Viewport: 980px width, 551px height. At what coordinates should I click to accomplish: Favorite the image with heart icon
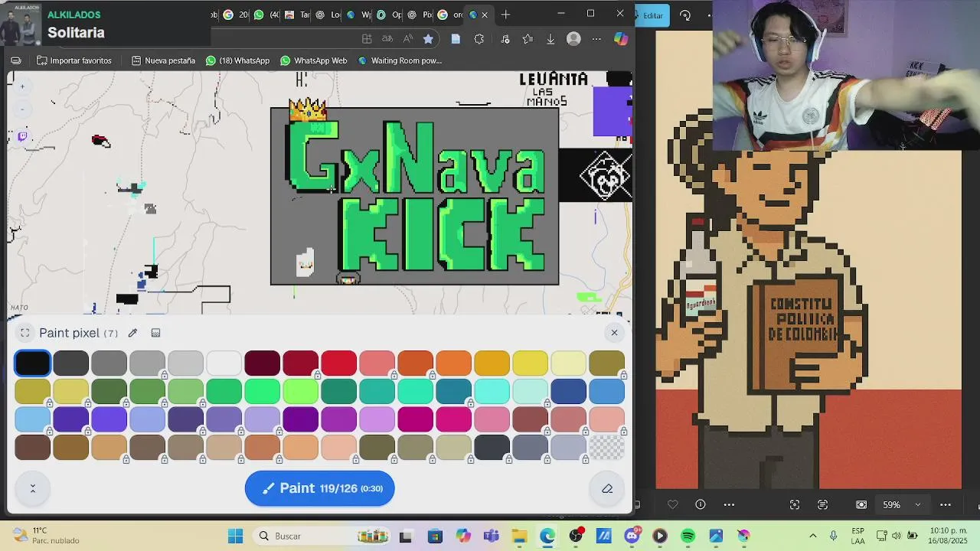click(672, 504)
